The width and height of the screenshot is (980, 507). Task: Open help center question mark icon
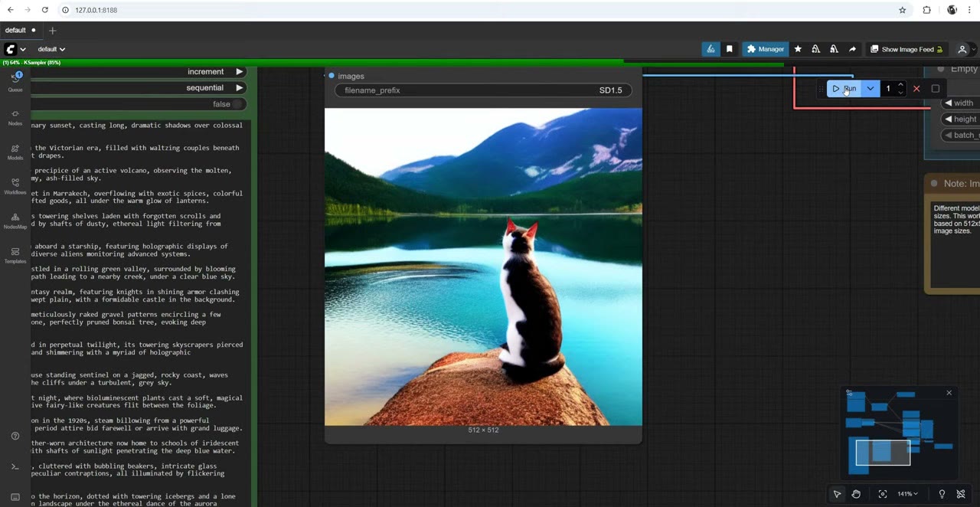[x=15, y=436]
